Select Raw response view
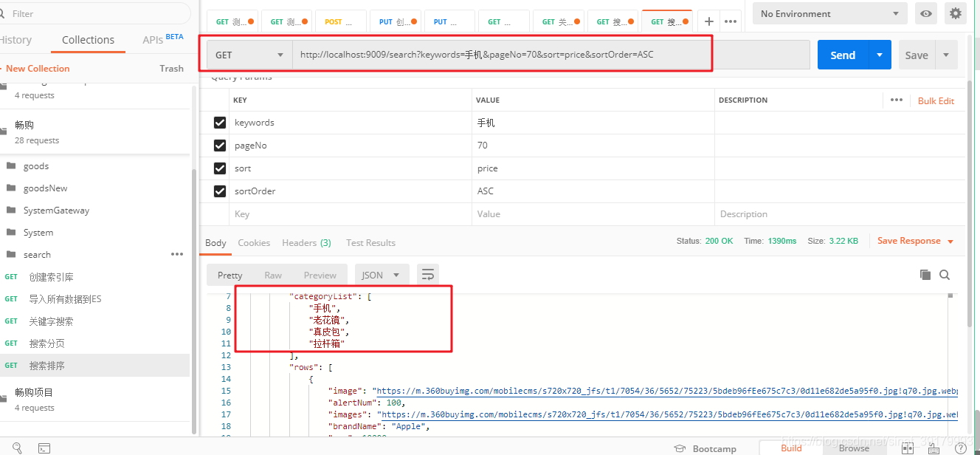Screen dimensions: 980x455 (273, 275)
